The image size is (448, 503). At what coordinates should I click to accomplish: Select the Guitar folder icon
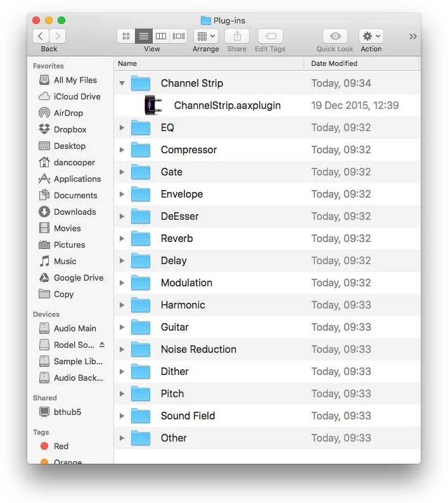141,326
